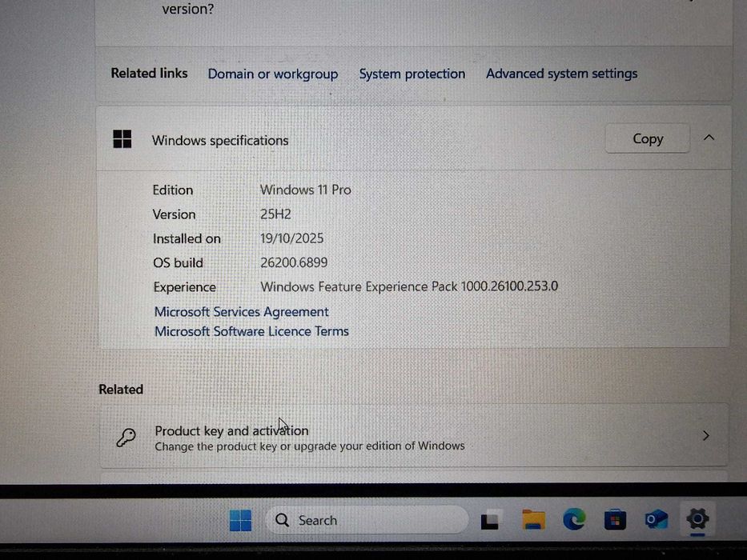The height and width of the screenshot is (560, 747).
Task: Launch File Explorer from the taskbar
Action: [x=533, y=519]
